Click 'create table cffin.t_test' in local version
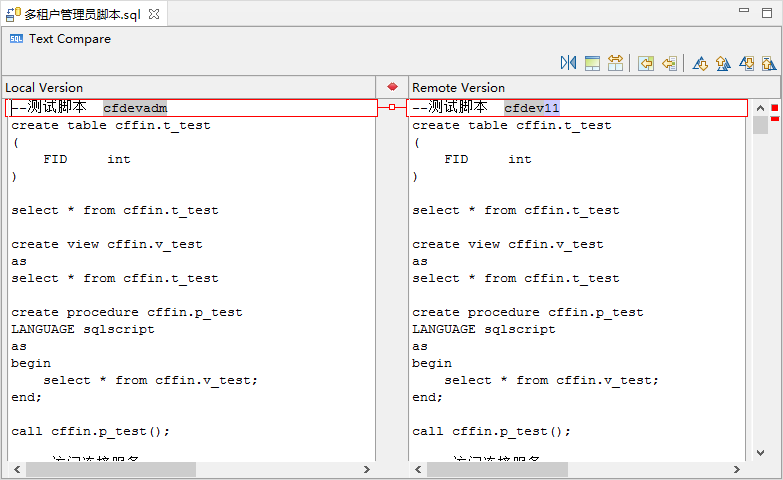The height and width of the screenshot is (480, 783). tap(111, 125)
